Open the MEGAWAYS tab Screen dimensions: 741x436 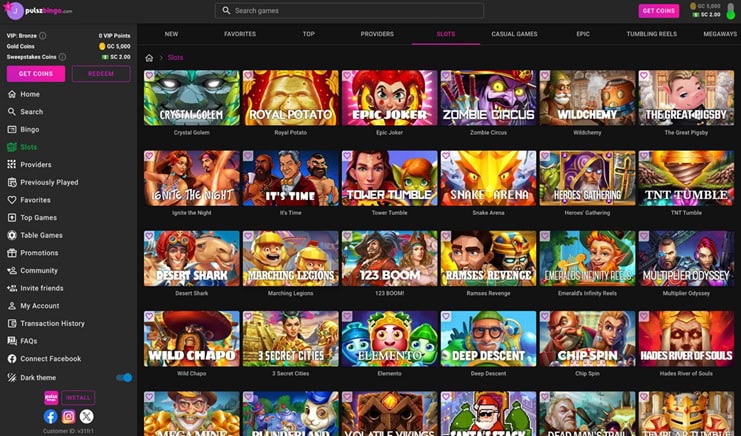720,34
